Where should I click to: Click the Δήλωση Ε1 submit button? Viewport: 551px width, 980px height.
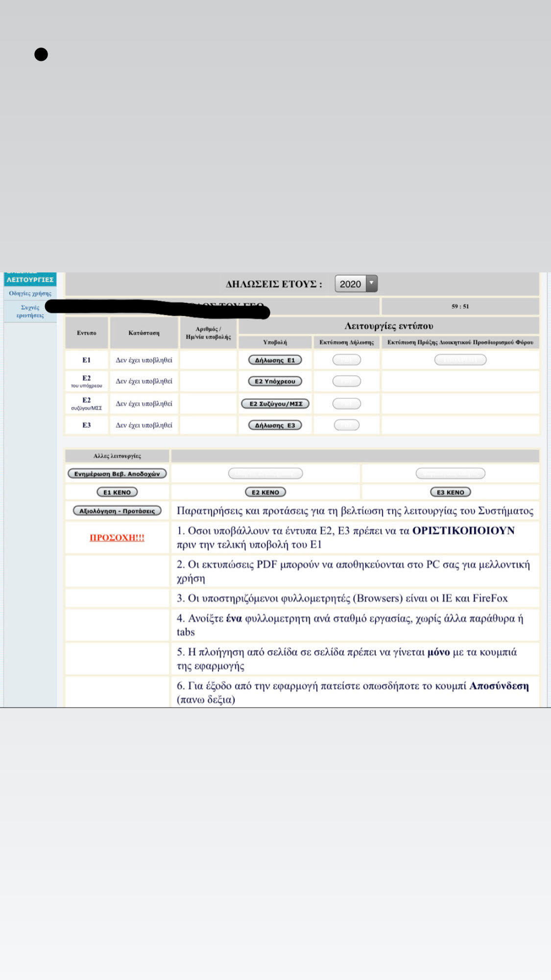[x=275, y=360]
